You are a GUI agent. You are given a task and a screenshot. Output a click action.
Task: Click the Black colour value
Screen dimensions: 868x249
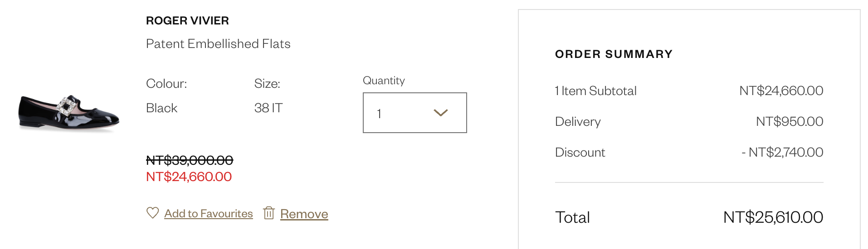(161, 108)
